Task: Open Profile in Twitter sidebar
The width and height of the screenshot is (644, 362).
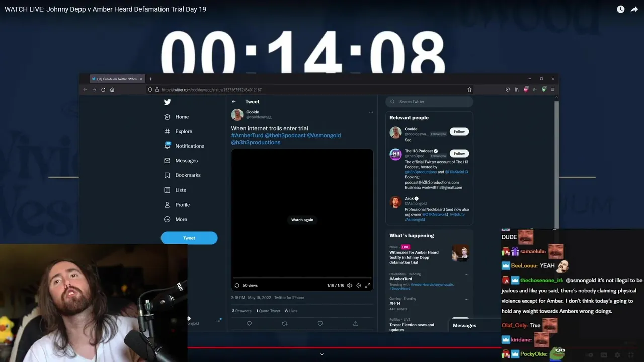Action: tap(177, 205)
